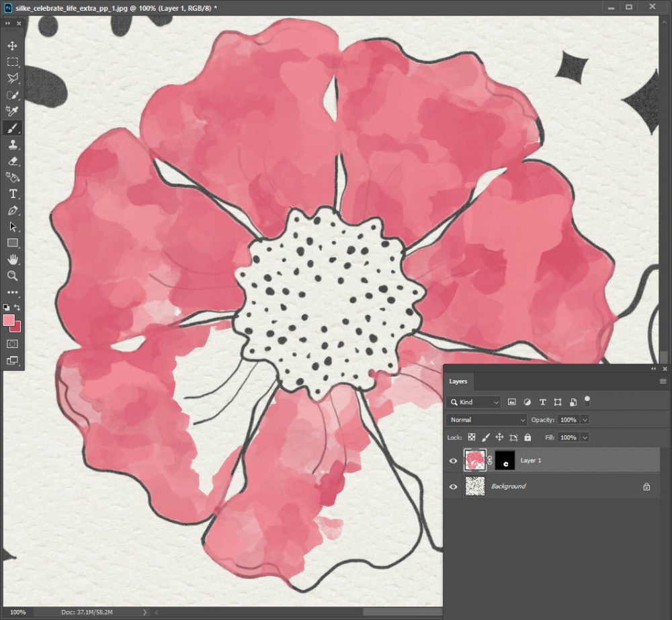Select the Rectangular Marquee tool

[12, 62]
